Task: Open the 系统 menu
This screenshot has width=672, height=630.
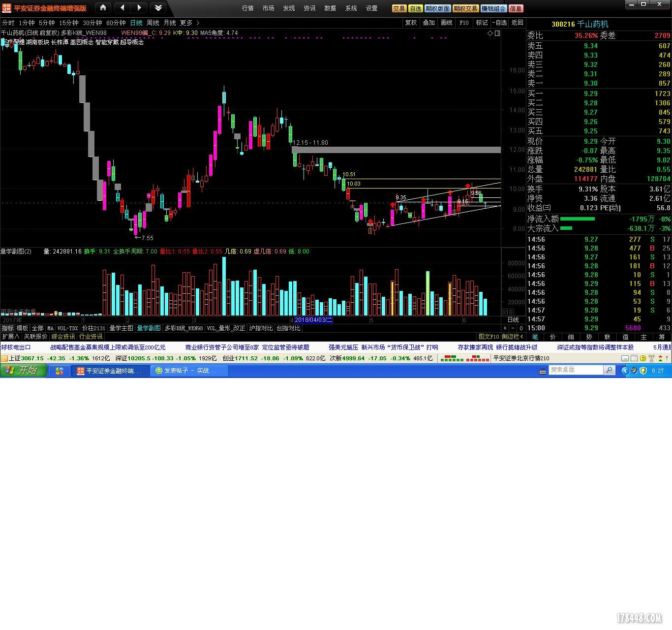Action: tap(351, 8)
